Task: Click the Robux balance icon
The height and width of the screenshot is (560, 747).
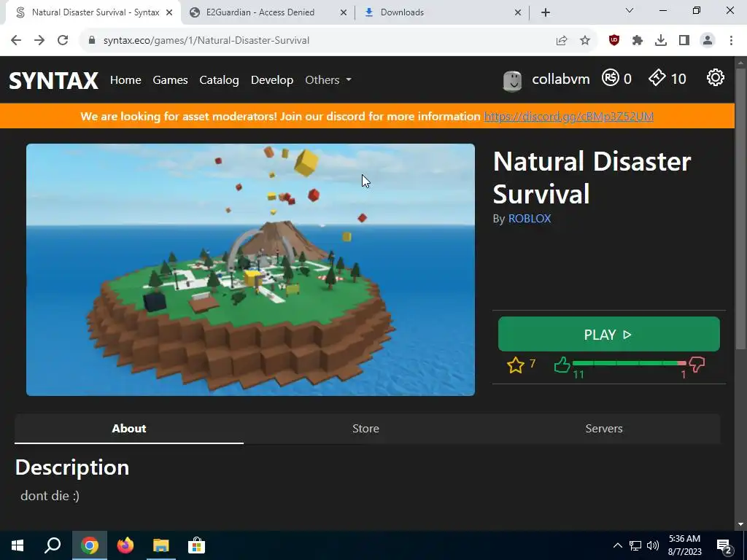Action: 611,77
